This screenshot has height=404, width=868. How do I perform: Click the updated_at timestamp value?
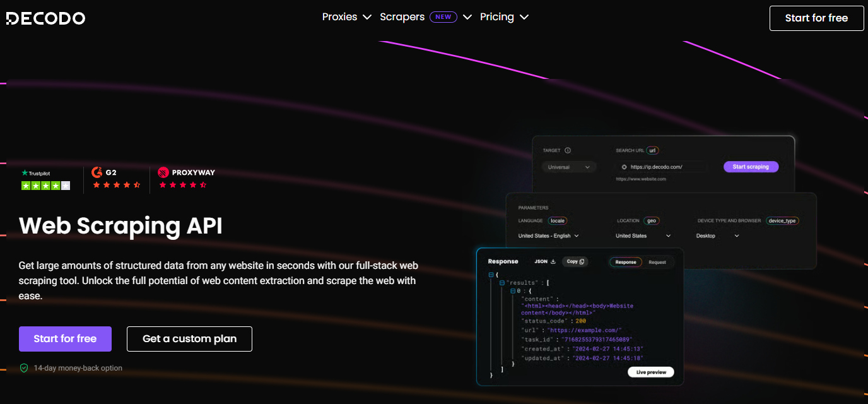coord(607,358)
